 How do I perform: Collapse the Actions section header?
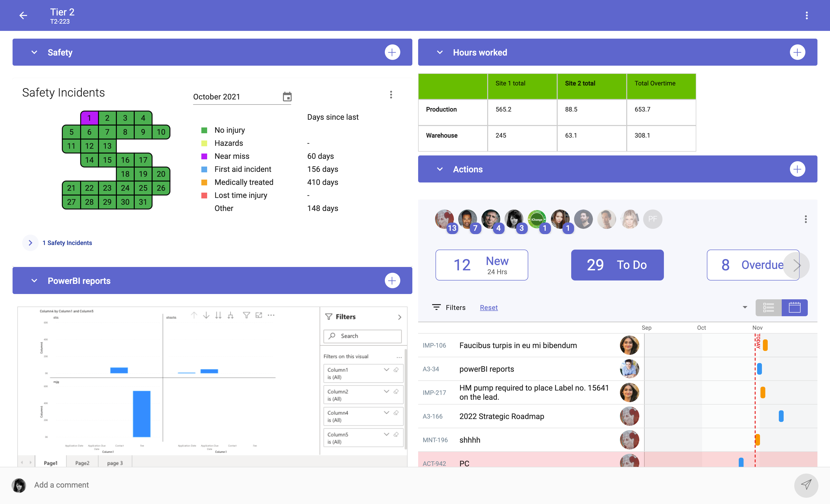coord(439,169)
